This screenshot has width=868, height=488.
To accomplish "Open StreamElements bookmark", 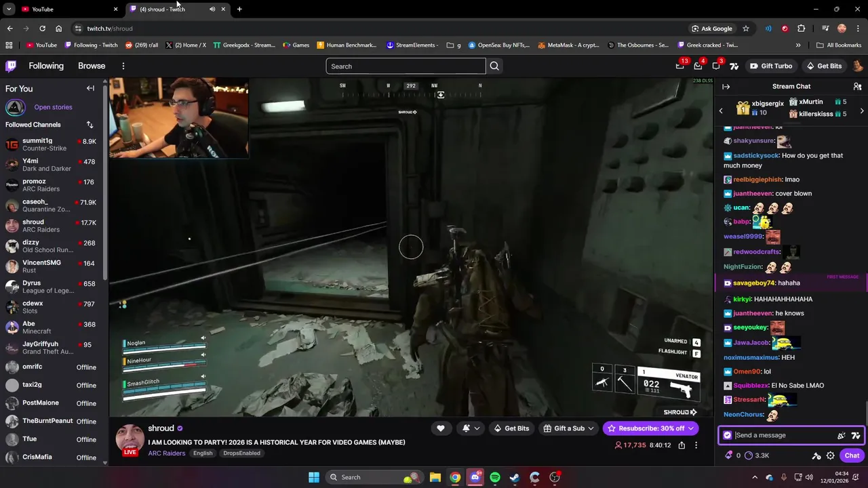I will tap(412, 45).
